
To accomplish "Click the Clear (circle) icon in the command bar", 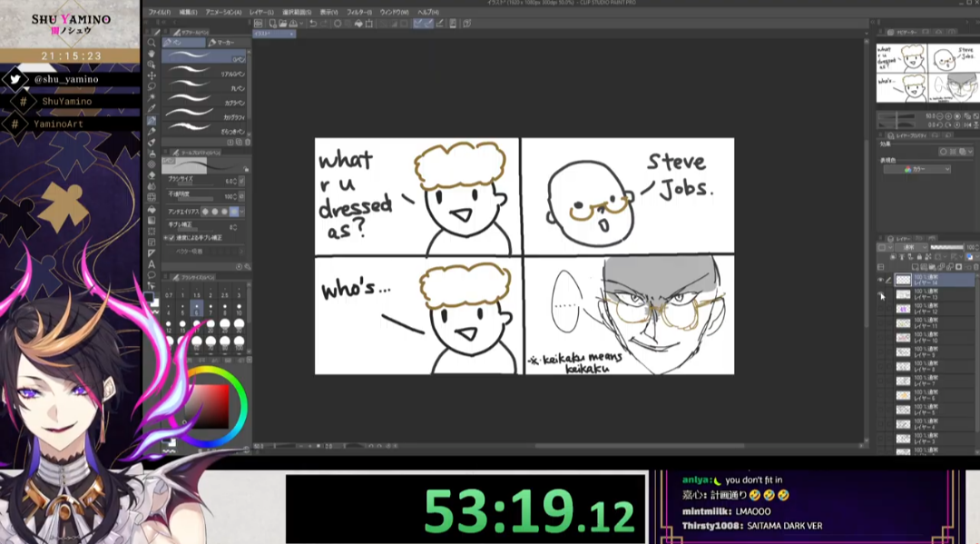I will (x=338, y=24).
